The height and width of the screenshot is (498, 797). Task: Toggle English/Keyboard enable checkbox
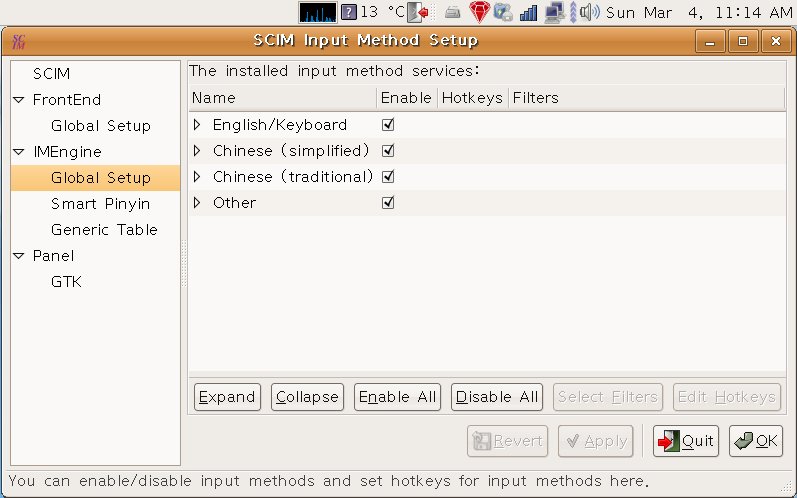pos(388,124)
